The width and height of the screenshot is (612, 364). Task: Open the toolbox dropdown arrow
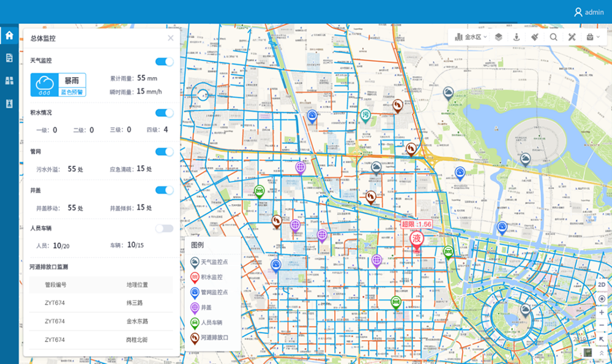[597, 37]
